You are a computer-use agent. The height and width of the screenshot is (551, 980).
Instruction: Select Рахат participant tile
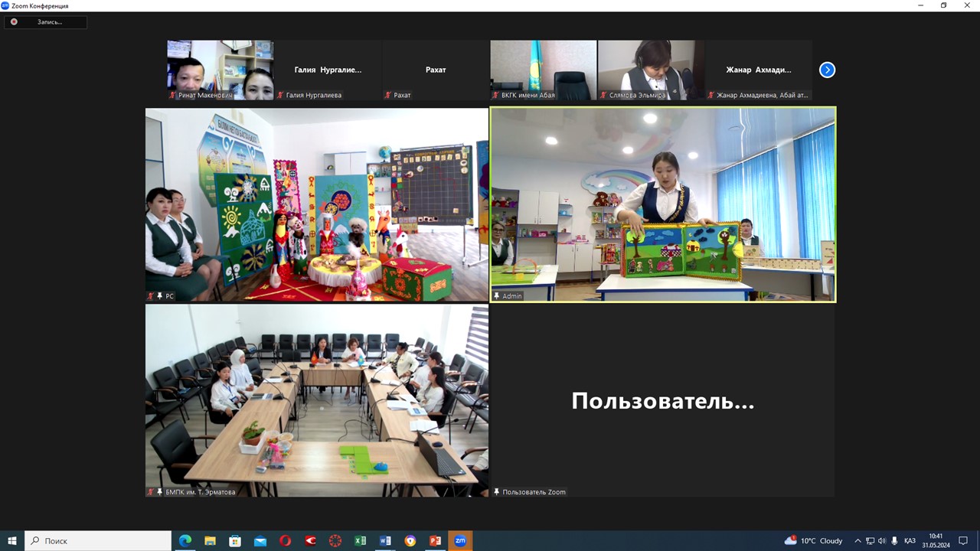pyautogui.click(x=436, y=70)
